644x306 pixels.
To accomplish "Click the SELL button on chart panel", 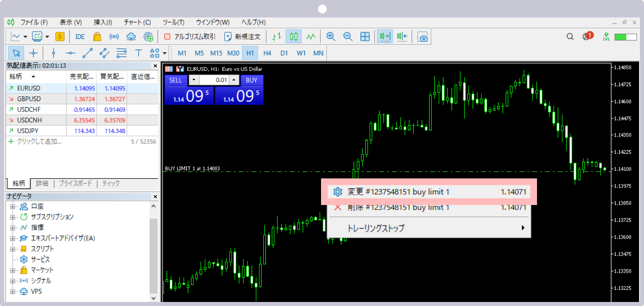I will pyautogui.click(x=175, y=80).
